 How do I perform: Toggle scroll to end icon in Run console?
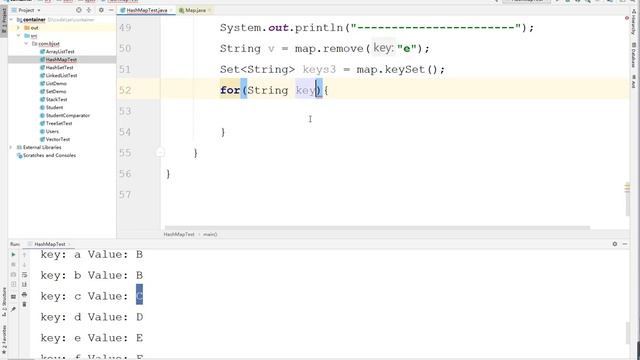(x=24, y=284)
